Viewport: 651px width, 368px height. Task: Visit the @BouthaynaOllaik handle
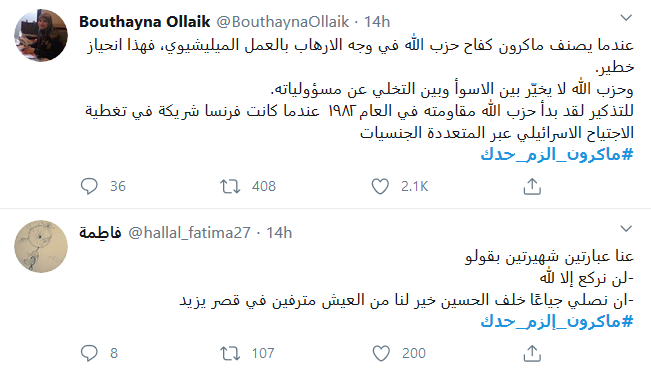click(283, 22)
